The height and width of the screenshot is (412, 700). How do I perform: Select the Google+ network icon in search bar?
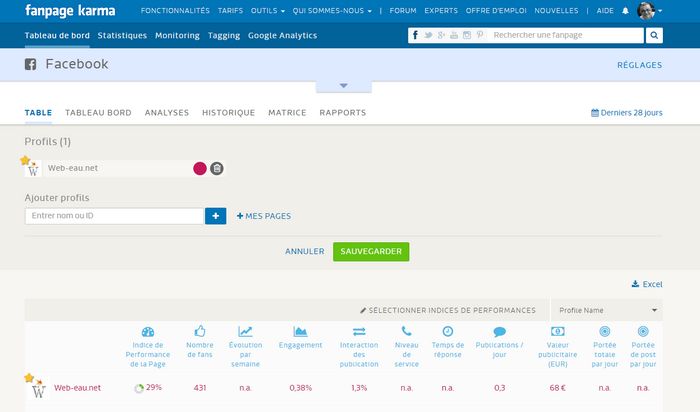point(441,35)
